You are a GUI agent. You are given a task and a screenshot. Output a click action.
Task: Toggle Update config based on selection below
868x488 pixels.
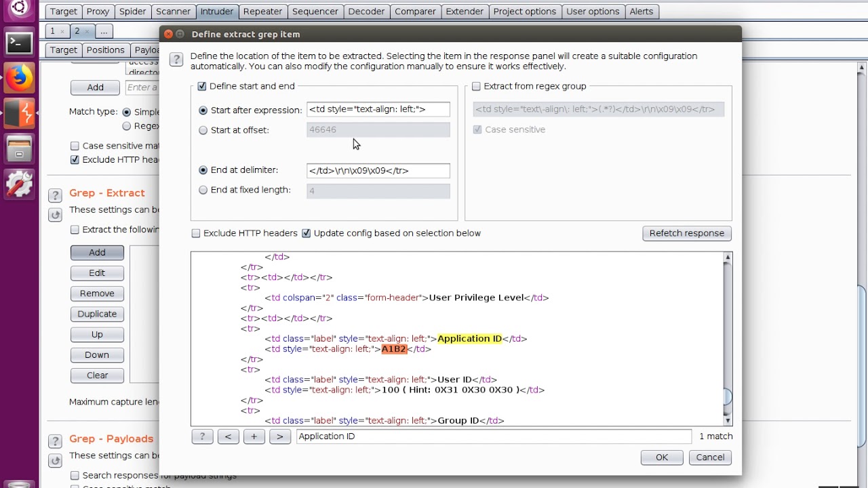pos(306,233)
